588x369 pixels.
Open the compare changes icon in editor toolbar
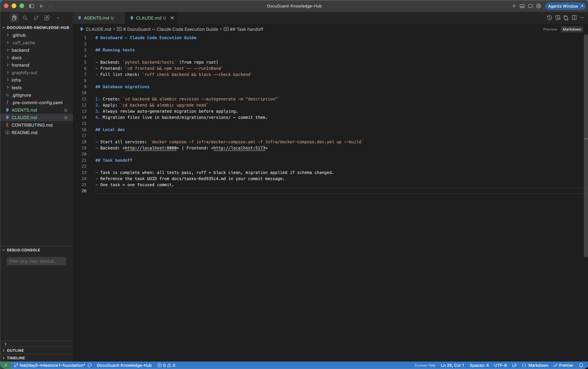tap(566, 18)
